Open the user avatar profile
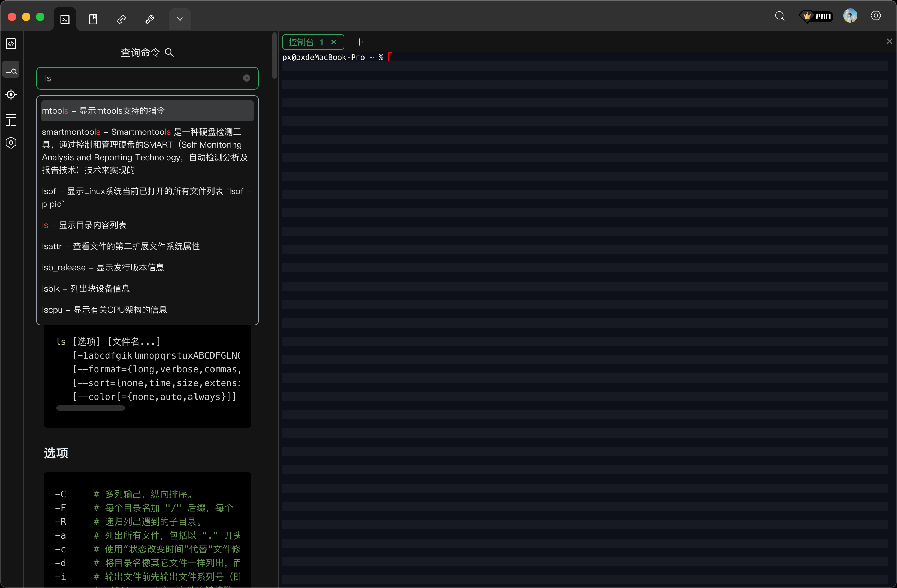Image resolution: width=897 pixels, height=588 pixels. 850,16
